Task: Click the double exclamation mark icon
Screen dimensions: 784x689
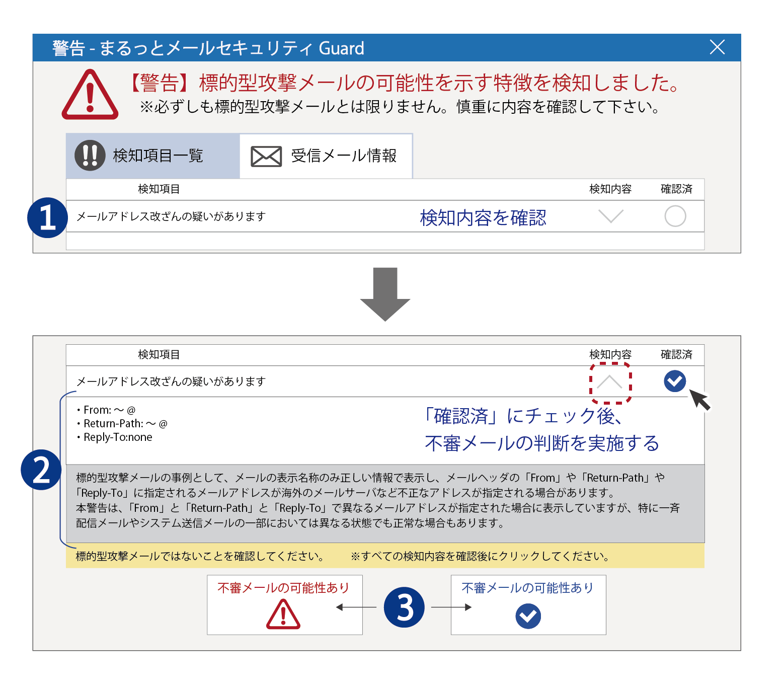Action: (x=90, y=156)
